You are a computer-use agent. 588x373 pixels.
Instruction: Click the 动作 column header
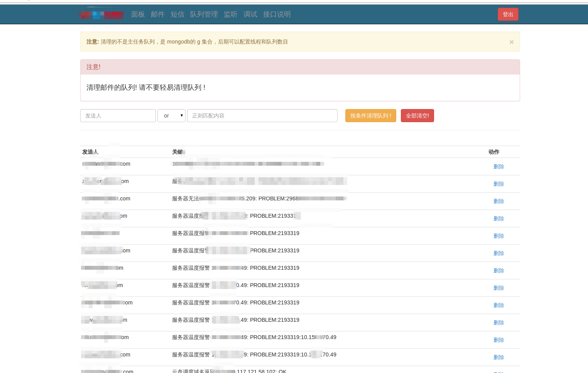tap(493, 152)
